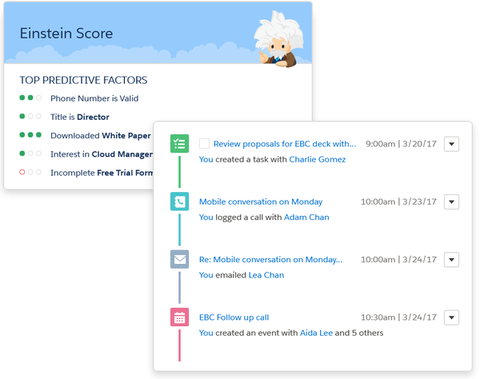480x379 pixels.
Task: Expand the Mobile conversation on Monday action menu
Action: tap(451, 202)
